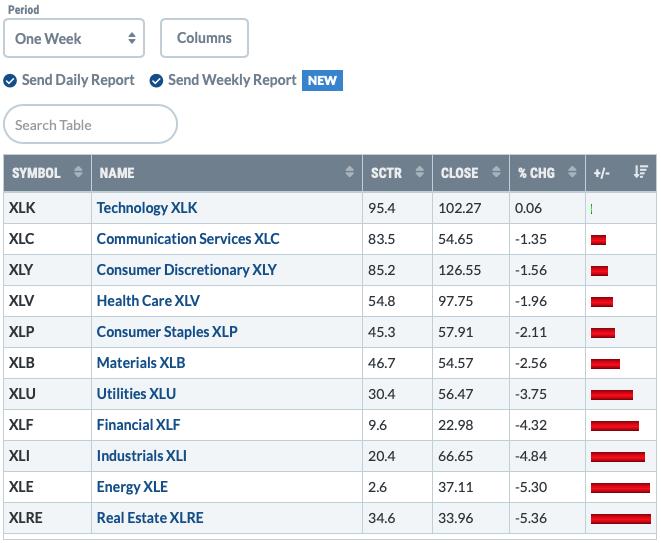Sort table by the NAME column
The image size is (661, 543).
226,173
